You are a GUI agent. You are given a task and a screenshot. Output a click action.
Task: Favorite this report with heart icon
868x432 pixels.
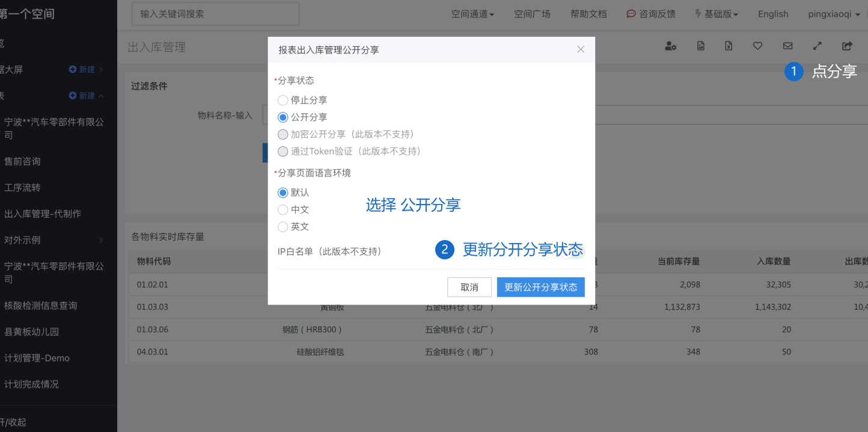758,46
